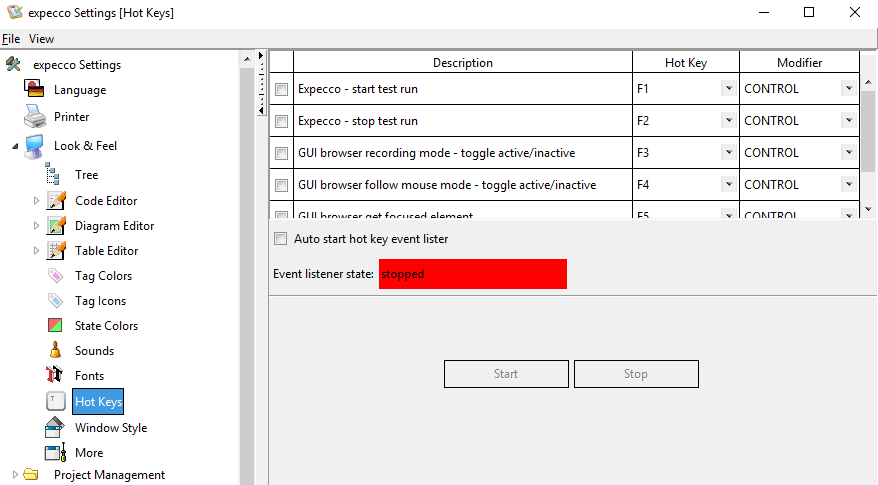878x485 pixels.
Task: Click the Look & Feel monitor icon
Action: pos(34,146)
